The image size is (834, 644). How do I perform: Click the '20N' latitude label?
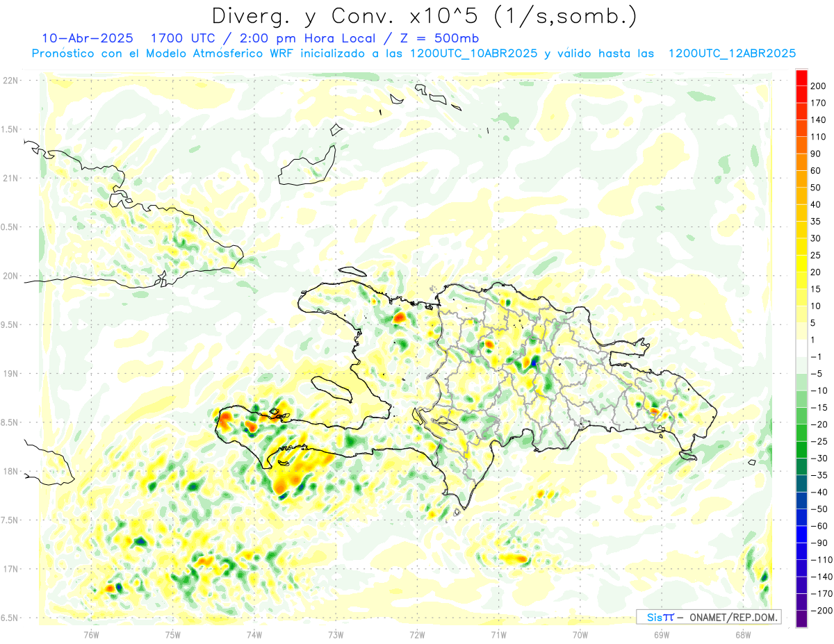[x=9, y=276]
